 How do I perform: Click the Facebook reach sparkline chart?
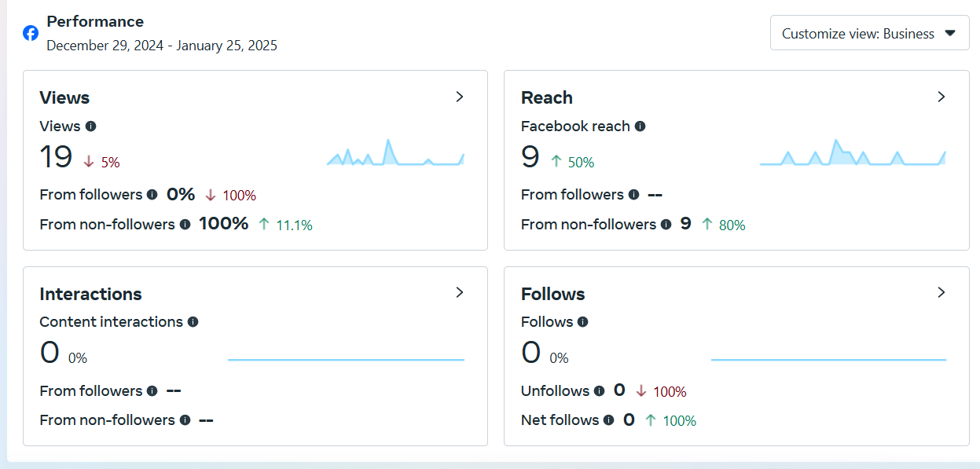pyautogui.click(x=853, y=153)
